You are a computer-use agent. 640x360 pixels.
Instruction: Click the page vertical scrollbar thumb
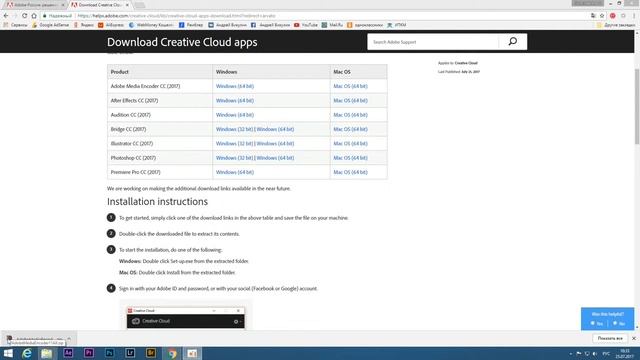(637, 106)
